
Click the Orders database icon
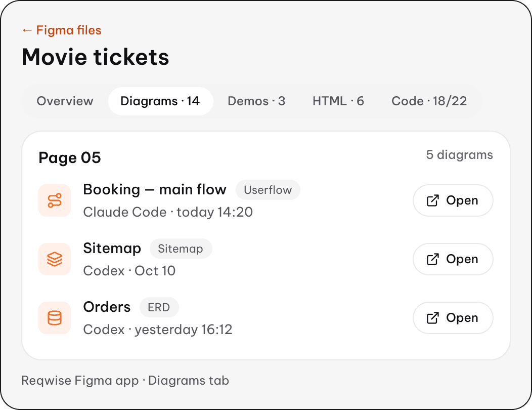(x=55, y=318)
